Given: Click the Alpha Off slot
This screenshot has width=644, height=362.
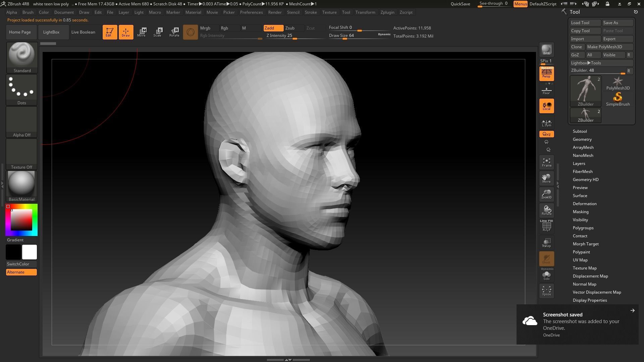Looking at the screenshot, I should pyautogui.click(x=22, y=122).
